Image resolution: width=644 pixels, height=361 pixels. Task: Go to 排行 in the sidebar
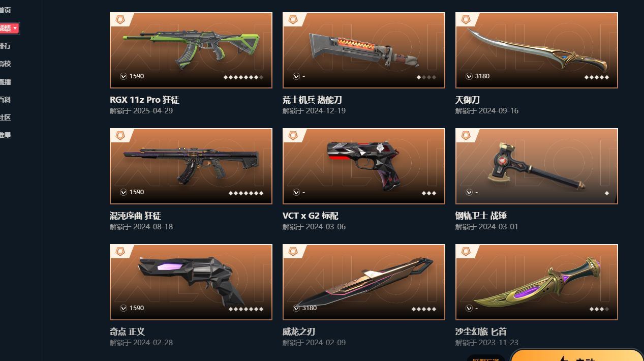pos(5,46)
